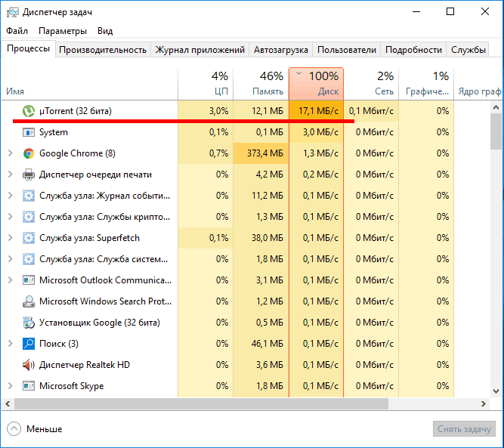Expand Microsoft Outlook Communications row
504x448 pixels.
[11, 280]
